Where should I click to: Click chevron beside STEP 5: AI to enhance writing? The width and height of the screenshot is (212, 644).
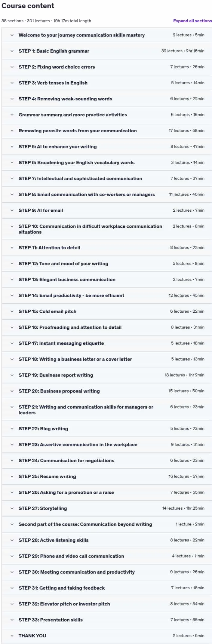tap(12, 147)
